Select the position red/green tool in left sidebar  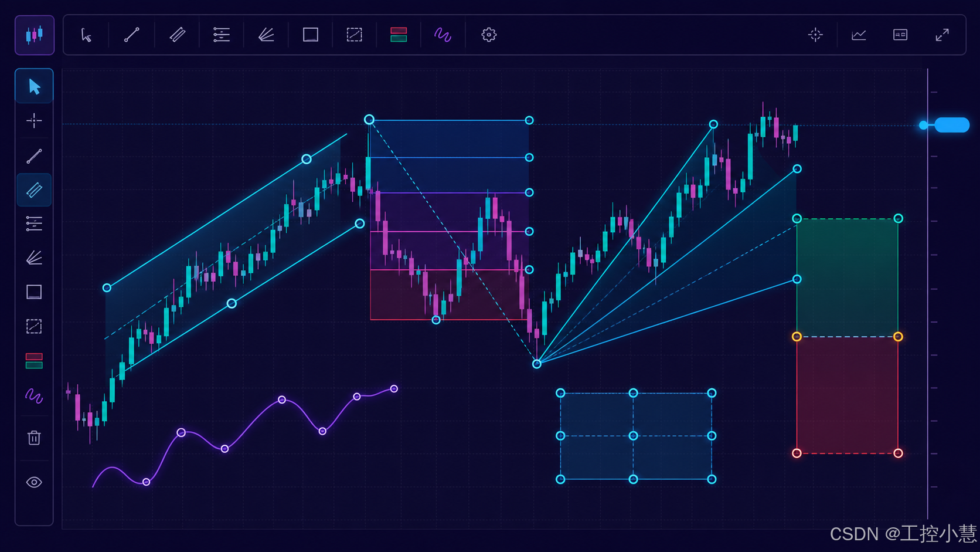coord(34,361)
